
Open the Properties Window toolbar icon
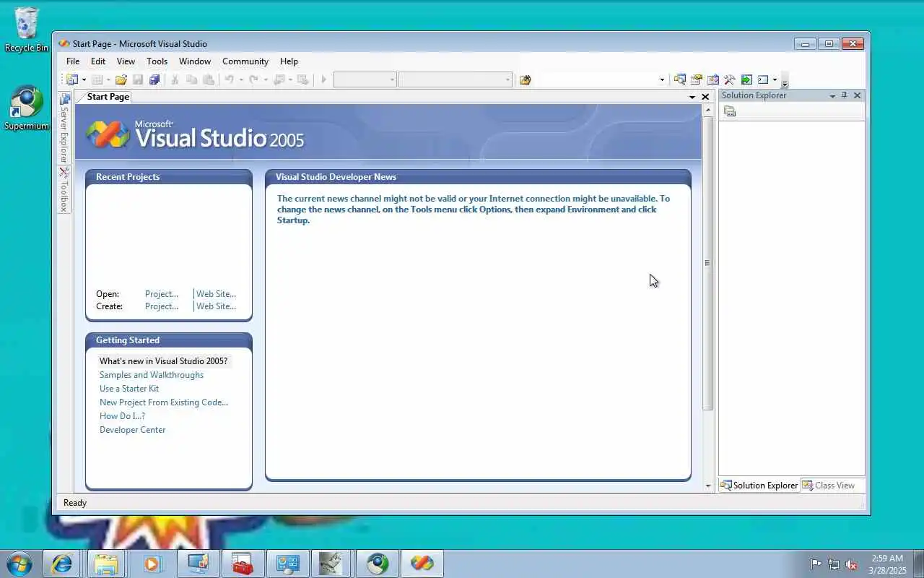point(697,79)
